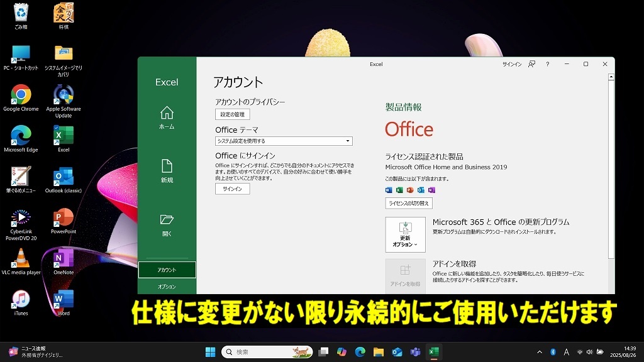Open Microsoft Edge from the taskbar
Screen dimensions: 644x362
coord(360,352)
